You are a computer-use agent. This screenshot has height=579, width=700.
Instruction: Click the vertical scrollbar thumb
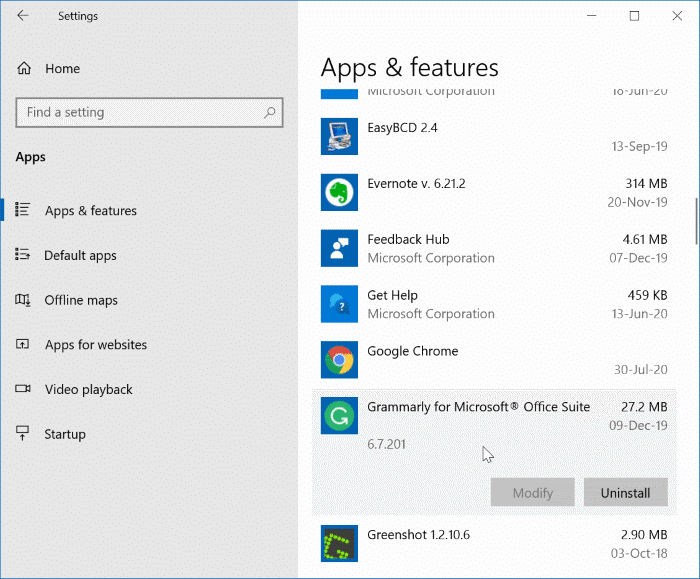click(x=696, y=221)
